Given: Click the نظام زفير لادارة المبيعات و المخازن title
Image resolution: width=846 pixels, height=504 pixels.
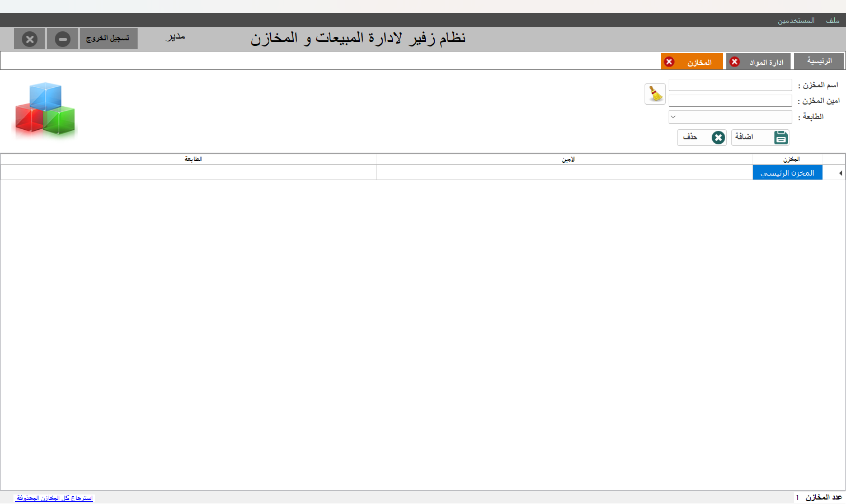Looking at the screenshot, I should [358, 38].
